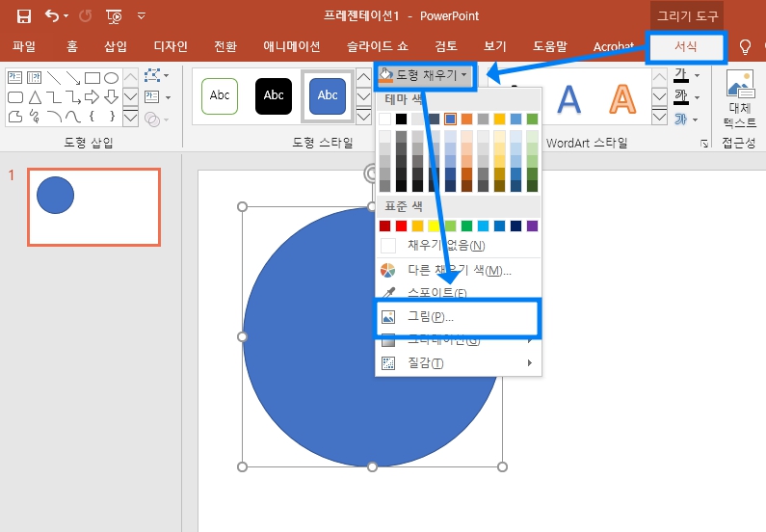This screenshot has height=532, width=766.
Task: Switch to the 애니메이션 tab
Action: (x=292, y=46)
